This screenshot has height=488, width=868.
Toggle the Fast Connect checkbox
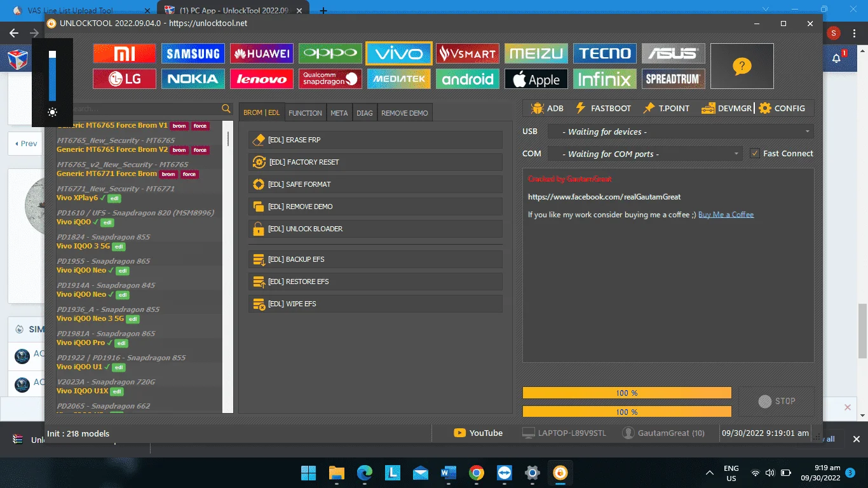[x=755, y=153]
